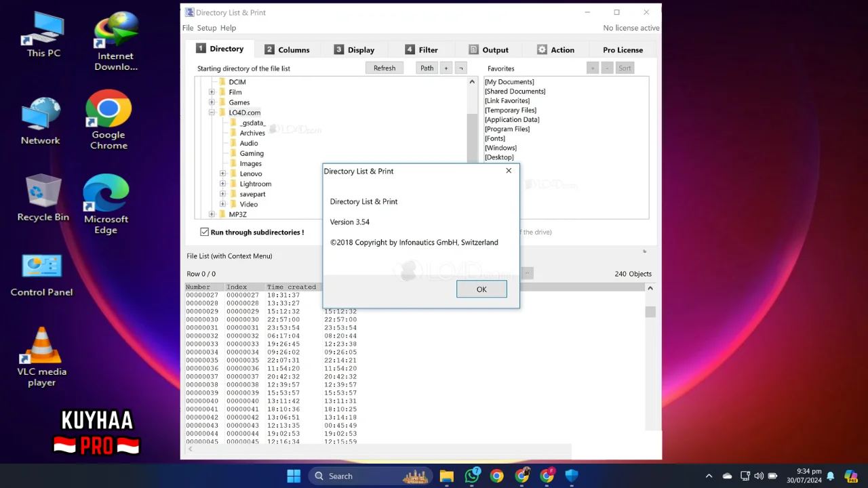
Task: Show hidden system tray icons
Action: 709,476
